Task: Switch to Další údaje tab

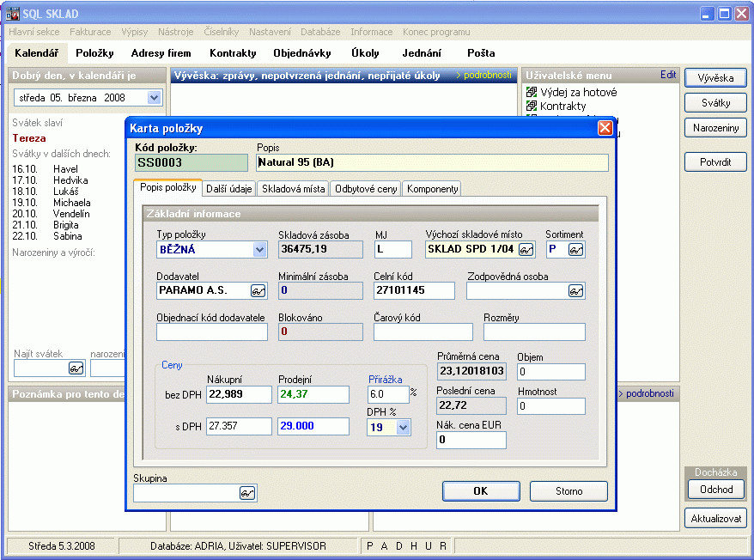Action: pos(229,189)
